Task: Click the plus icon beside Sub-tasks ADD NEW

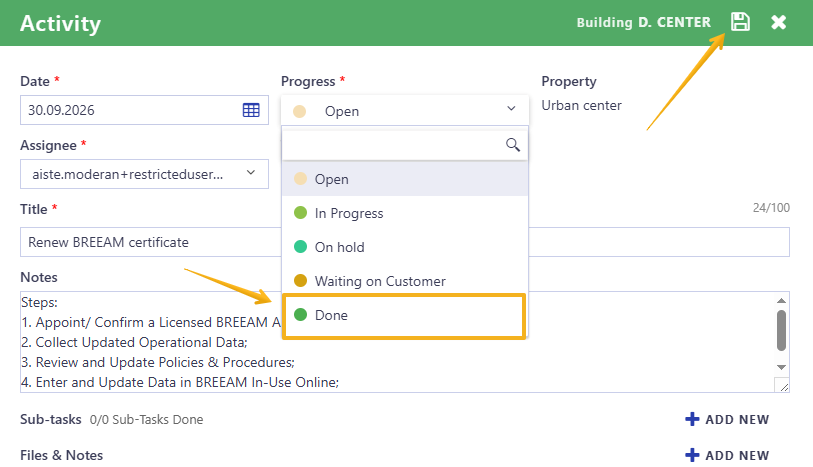Action: (692, 419)
